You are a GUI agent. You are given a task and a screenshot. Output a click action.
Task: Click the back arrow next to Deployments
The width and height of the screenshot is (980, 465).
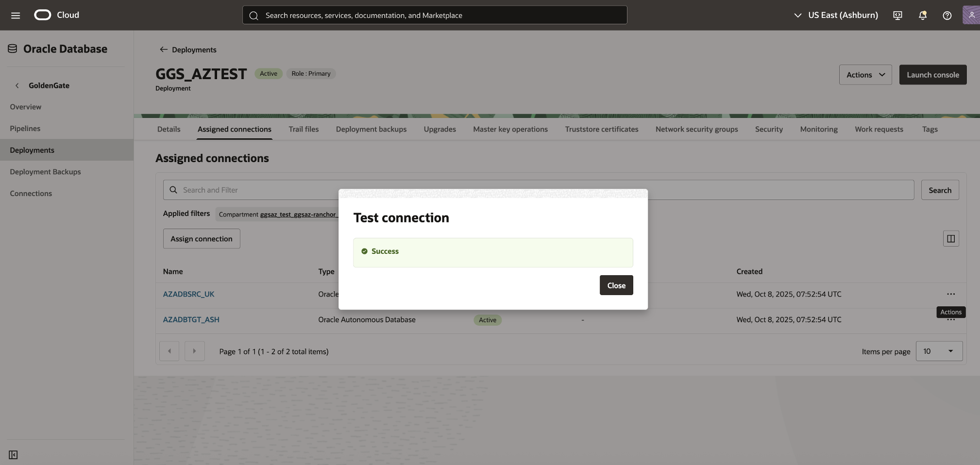tap(164, 50)
